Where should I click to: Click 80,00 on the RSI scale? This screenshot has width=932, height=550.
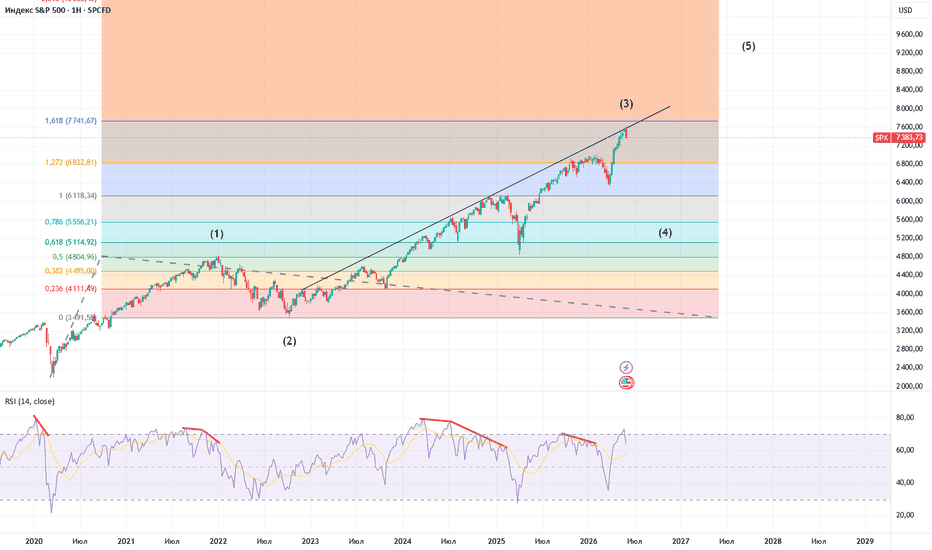(905, 417)
